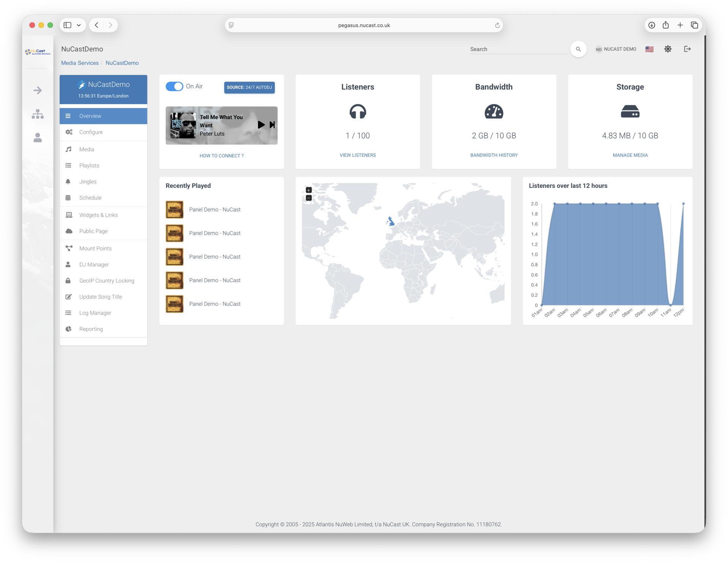Image resolution: width=728 pixels, height=562 pixels.
Task: Click the logout icon in the top right
Action: [x=687, y=49]
